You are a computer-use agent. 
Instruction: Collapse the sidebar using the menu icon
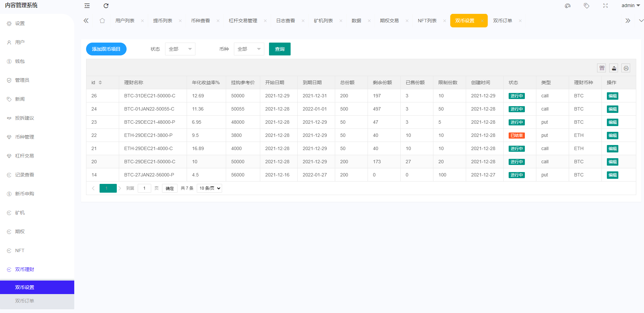click(x=87, y=6)
